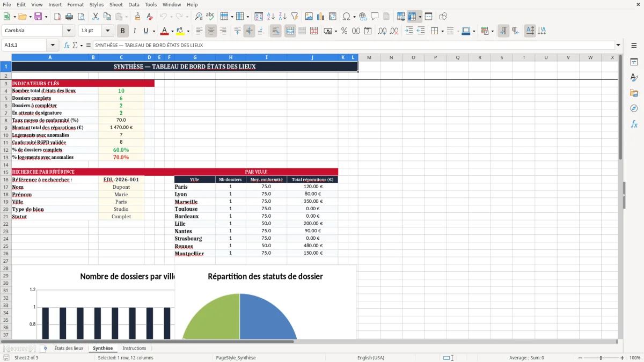The height and width of the screenshot is (362, 644).
Task: Toggle Align Right
Action: click(223, 31)
